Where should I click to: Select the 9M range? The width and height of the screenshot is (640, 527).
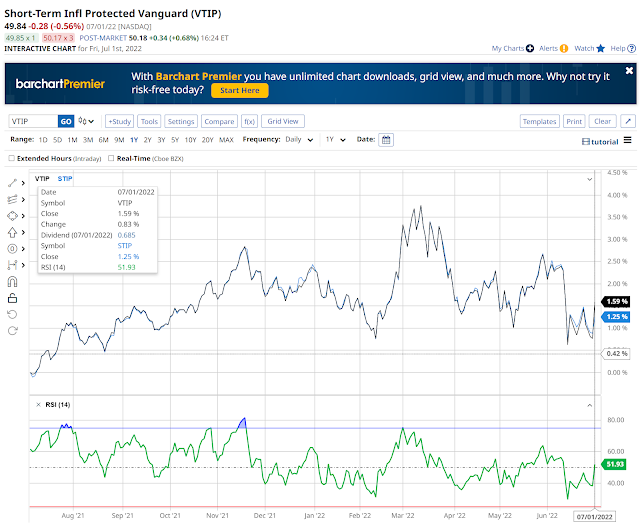[x=119, y=140]
